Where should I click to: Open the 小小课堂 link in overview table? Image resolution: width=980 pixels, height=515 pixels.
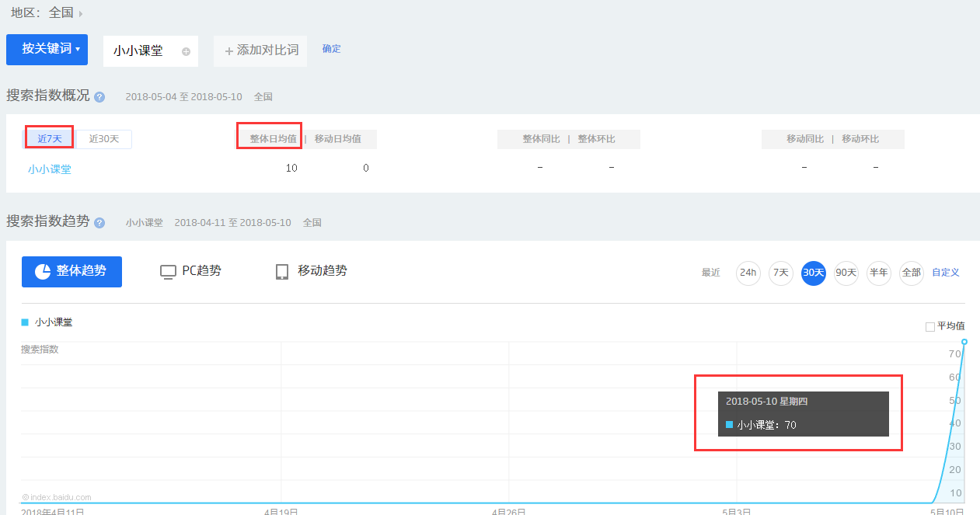pos(50,169)
